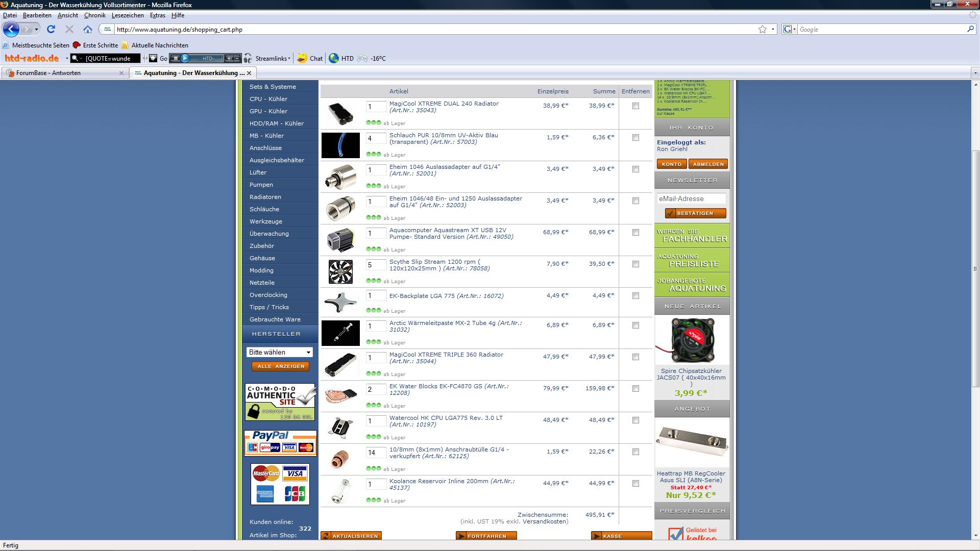
Task: Click the browser back arrow button
Action: tap(11, 29)
